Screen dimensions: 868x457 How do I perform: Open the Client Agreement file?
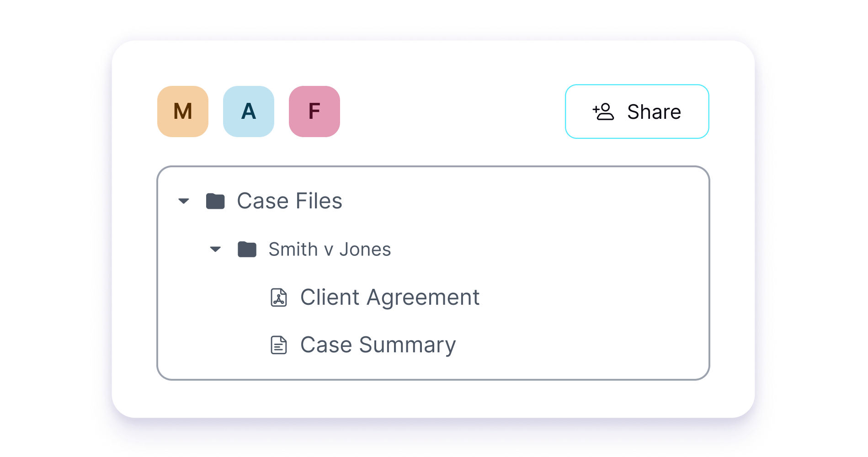(389, 298)
